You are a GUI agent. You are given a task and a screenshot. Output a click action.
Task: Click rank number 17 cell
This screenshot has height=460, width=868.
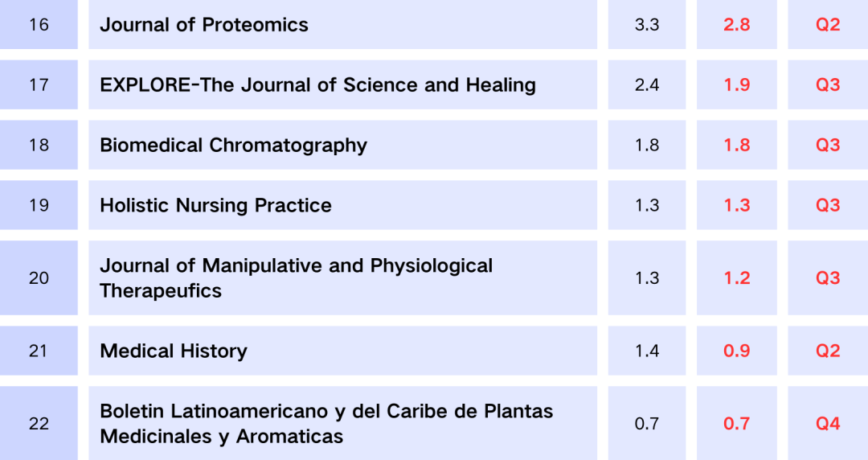coord(39,84)
